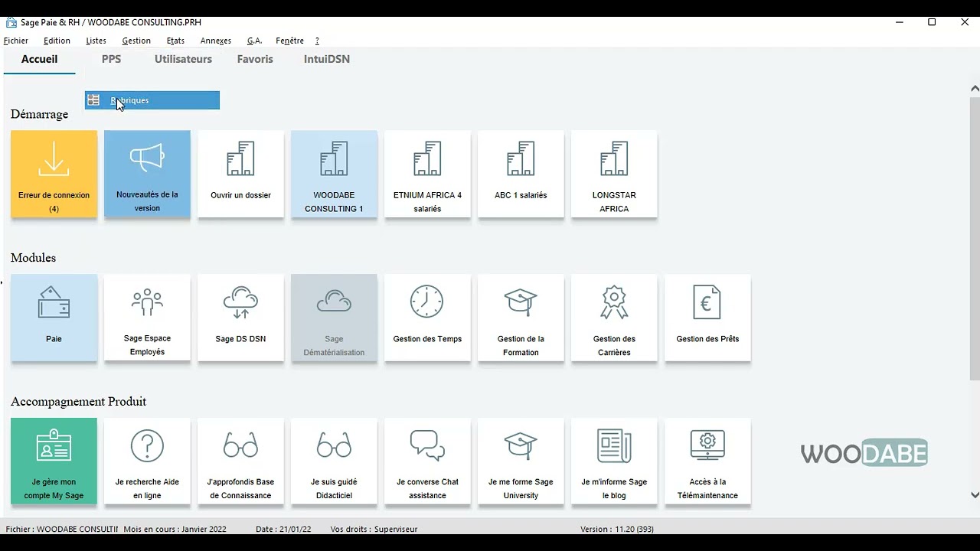Open the Listes menu
Viewport: 980px width, 551px height.
[96, 41]
